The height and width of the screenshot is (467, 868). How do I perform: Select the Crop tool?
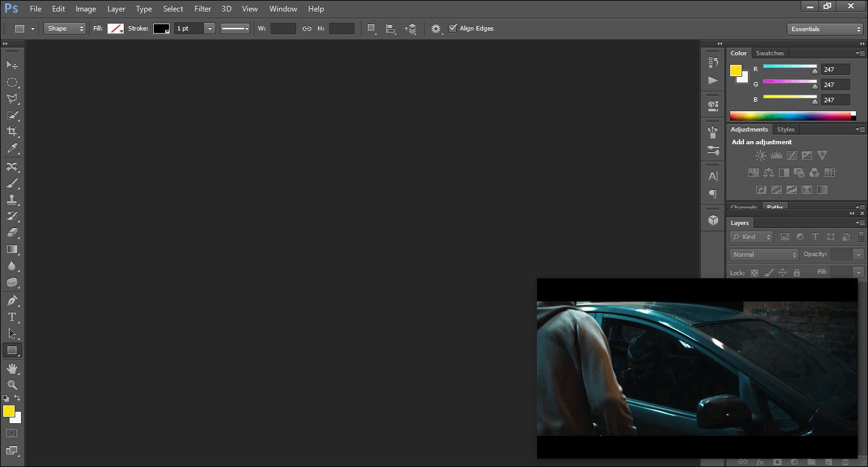click(x=12, y=132)
